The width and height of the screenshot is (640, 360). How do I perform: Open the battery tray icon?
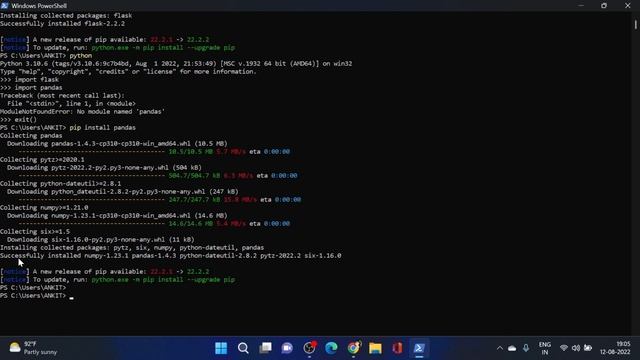(588, 348)
